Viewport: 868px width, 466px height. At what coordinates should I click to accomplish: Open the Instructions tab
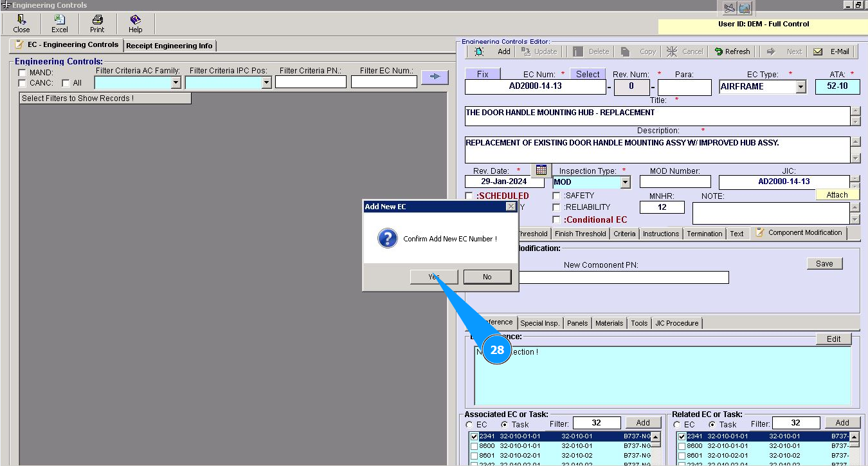(661, 234)
